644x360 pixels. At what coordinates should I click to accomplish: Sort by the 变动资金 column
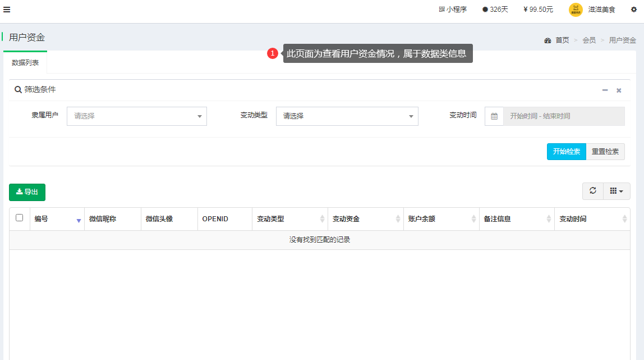[366, 219]
